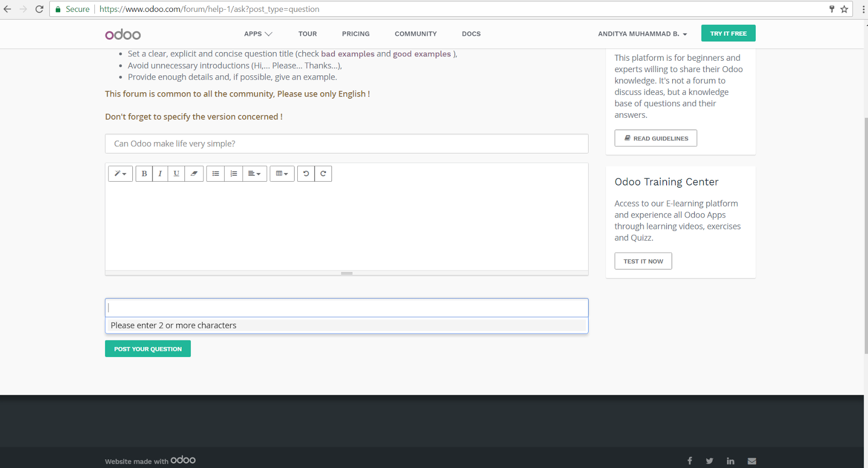Open Odoo LinkedIn page from footer

tap(730, 461)
